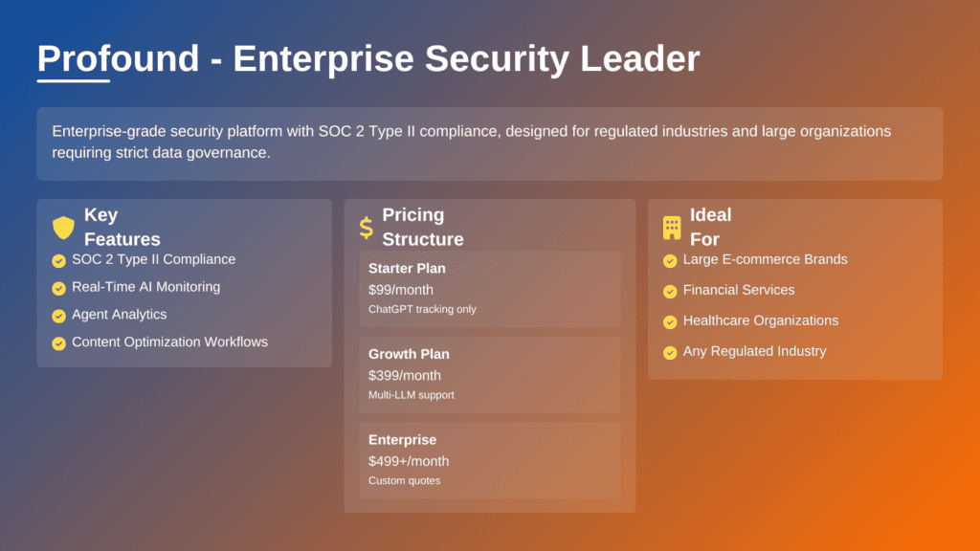Screen dimensions: 980x551
Task: Click checkmark beside Any Regulated Industry
Action: [670, 353]
